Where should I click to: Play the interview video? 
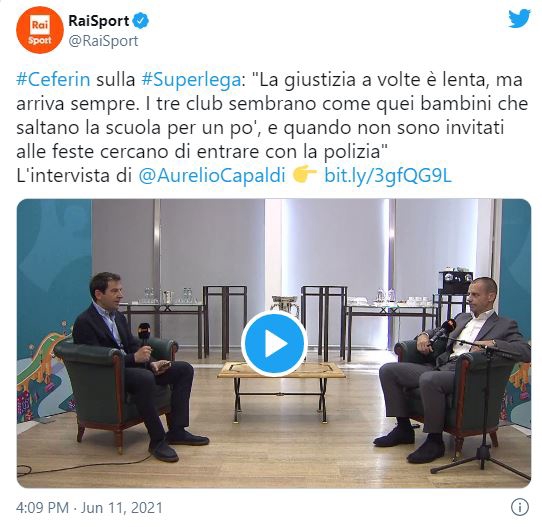pos(274,344)
